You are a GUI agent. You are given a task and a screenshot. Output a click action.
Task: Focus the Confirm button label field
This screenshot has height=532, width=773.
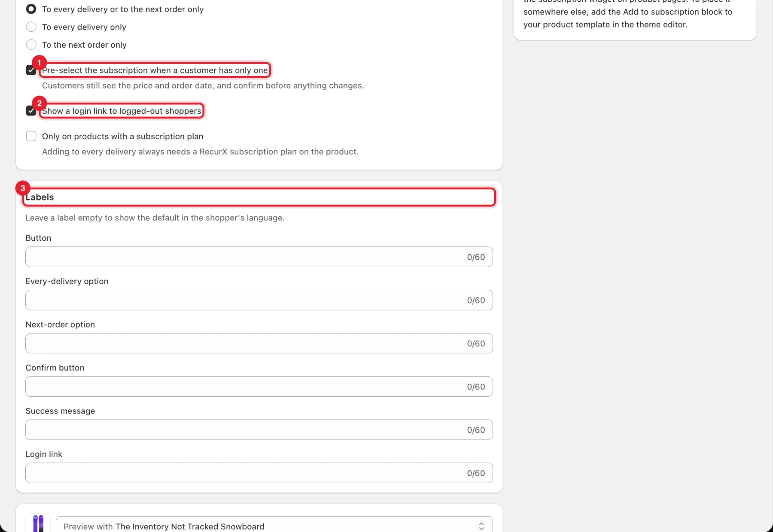[259, 386]
